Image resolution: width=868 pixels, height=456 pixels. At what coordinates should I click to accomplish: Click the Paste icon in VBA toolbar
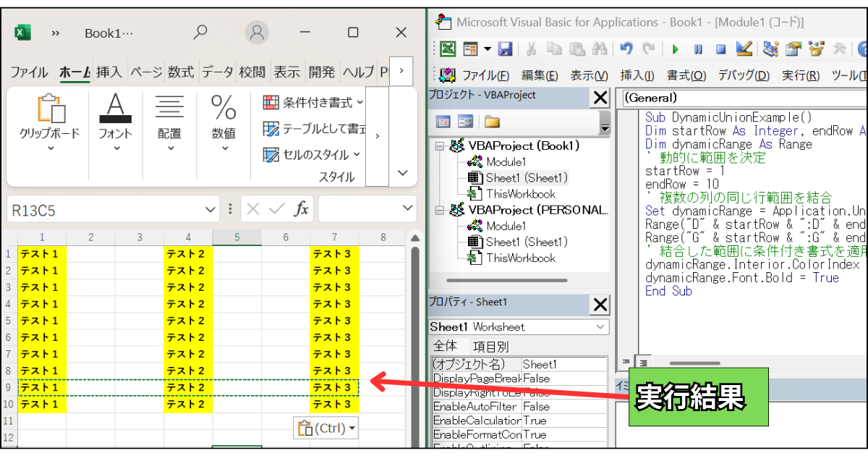(x=576, y=49)
